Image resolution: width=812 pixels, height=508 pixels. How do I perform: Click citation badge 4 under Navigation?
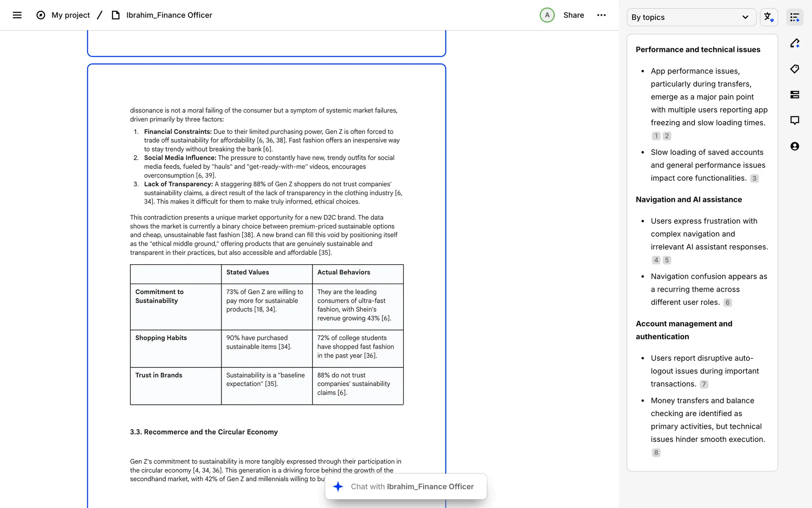click(656, 260)
